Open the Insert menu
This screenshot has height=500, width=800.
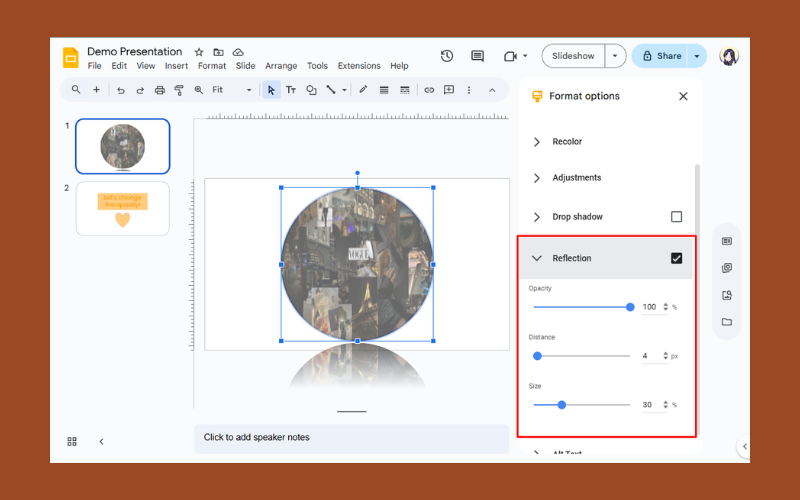click(176, 66)
